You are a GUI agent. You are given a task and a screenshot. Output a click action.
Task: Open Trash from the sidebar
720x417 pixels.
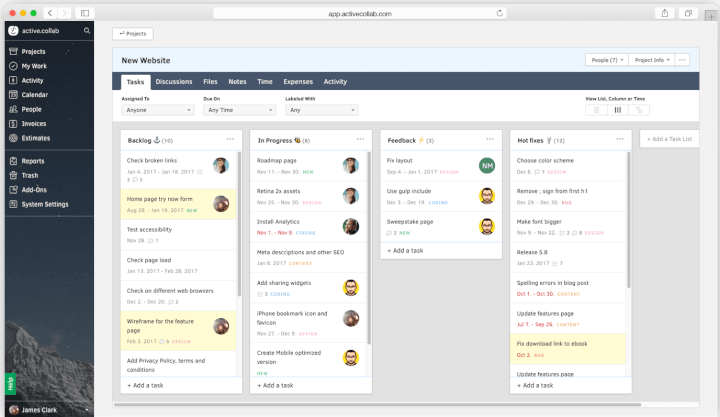point(13,175)
